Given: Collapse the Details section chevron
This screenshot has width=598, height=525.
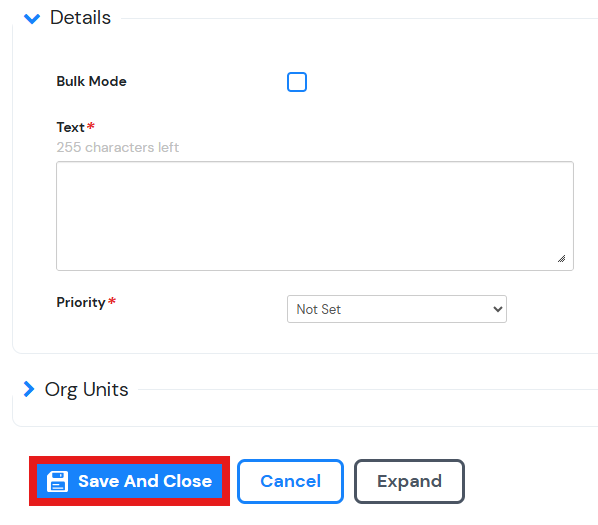Looking at the screenshot, I should 32,18.
